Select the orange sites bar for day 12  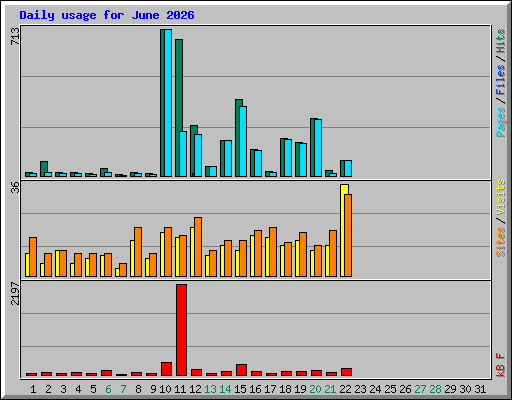(198, 247)
